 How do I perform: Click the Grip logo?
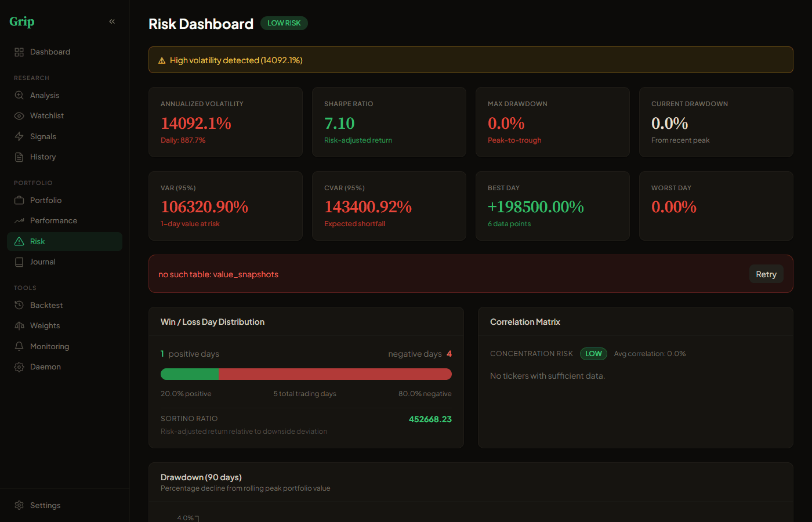[22, 21]
